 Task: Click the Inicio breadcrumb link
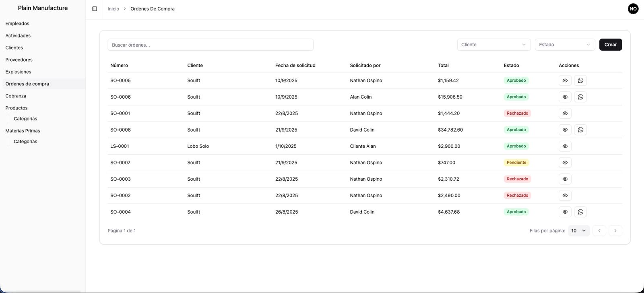pyautogui.click(x=113, y=8)
